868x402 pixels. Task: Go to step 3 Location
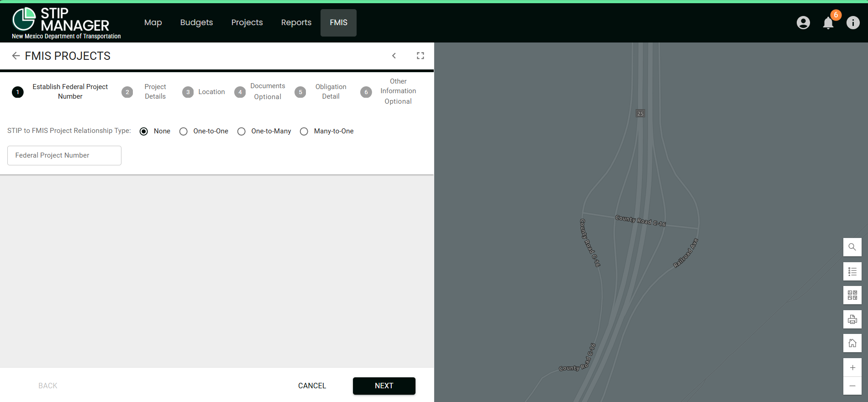[204, 92]
